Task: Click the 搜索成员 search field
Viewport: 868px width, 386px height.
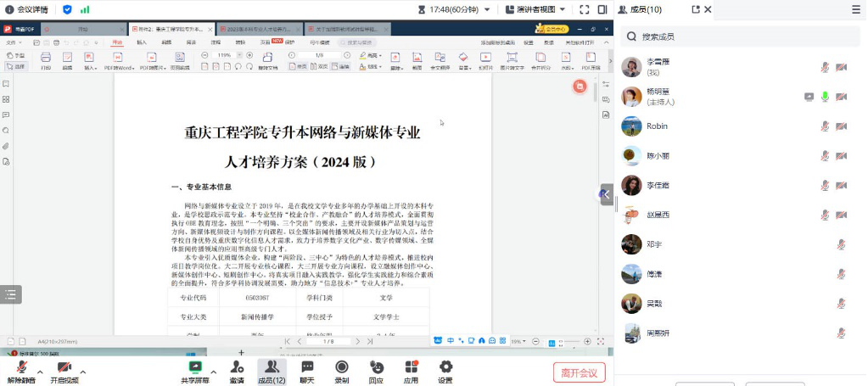Action: tap(738, 36)
